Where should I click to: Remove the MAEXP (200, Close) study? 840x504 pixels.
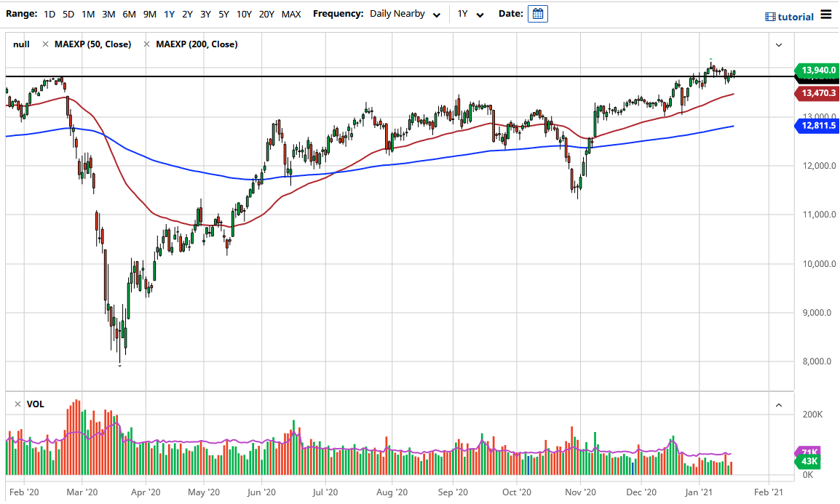click(148, 44)
